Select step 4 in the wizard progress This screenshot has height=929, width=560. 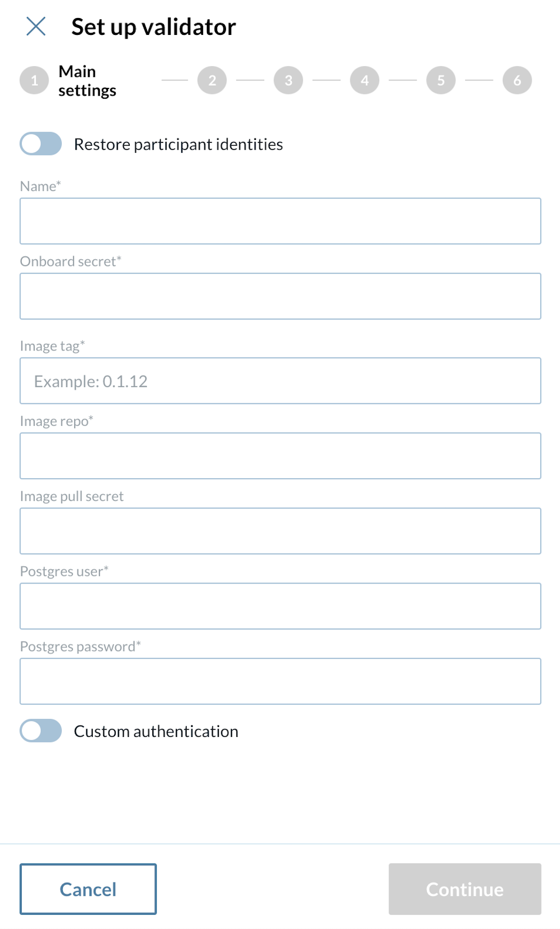[365, 80]
